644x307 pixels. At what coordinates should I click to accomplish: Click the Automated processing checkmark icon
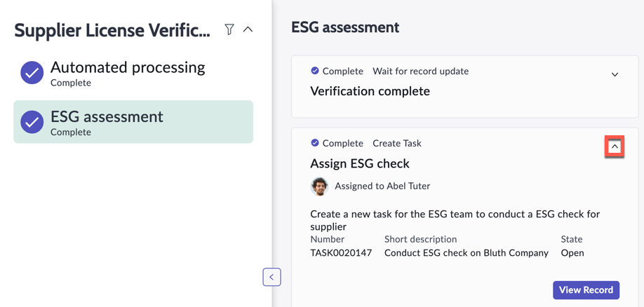(x=32, y=73)
